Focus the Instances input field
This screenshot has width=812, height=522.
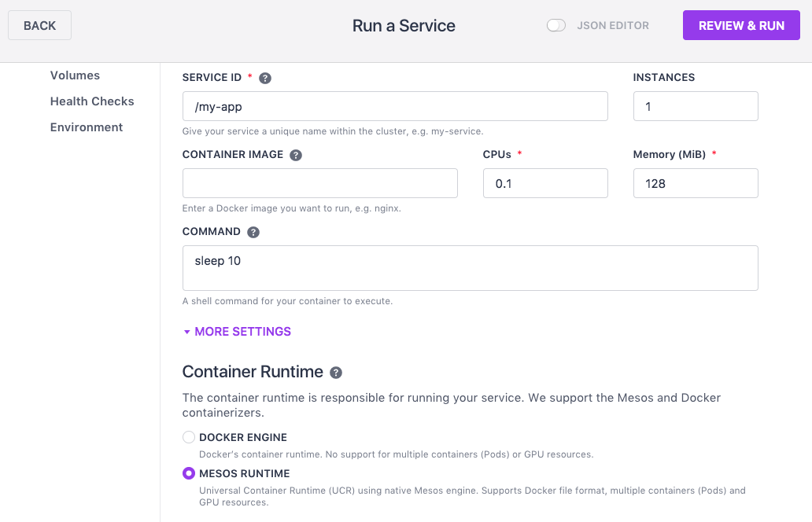click(x=696, y=107)
